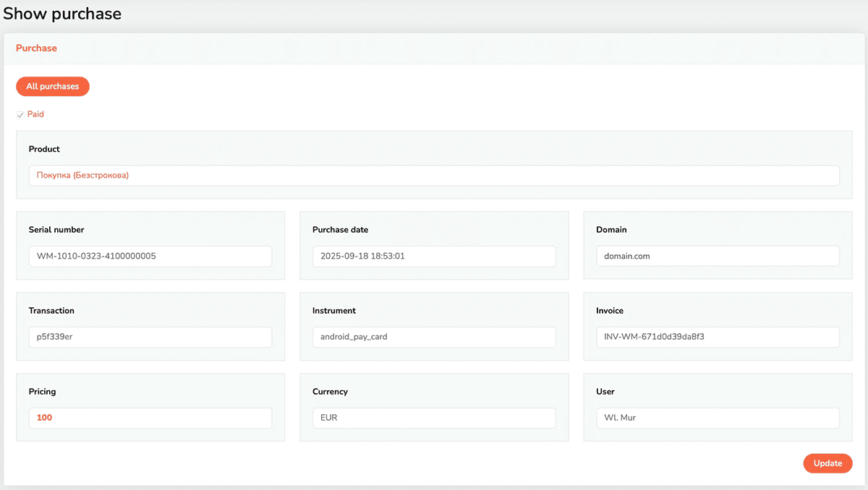The width and height of the screenshot is (868, 490).
Task: Click the Update button
Action: pyautogui.click(x=827, y=463)
